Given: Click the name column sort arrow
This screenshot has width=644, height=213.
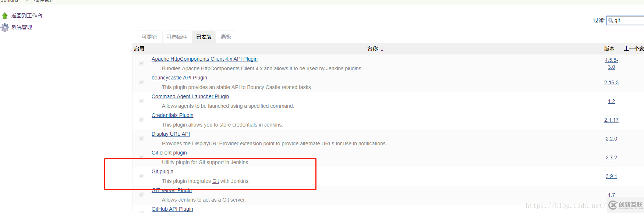Looking at the screenshot, I should [x=382, y=49].
